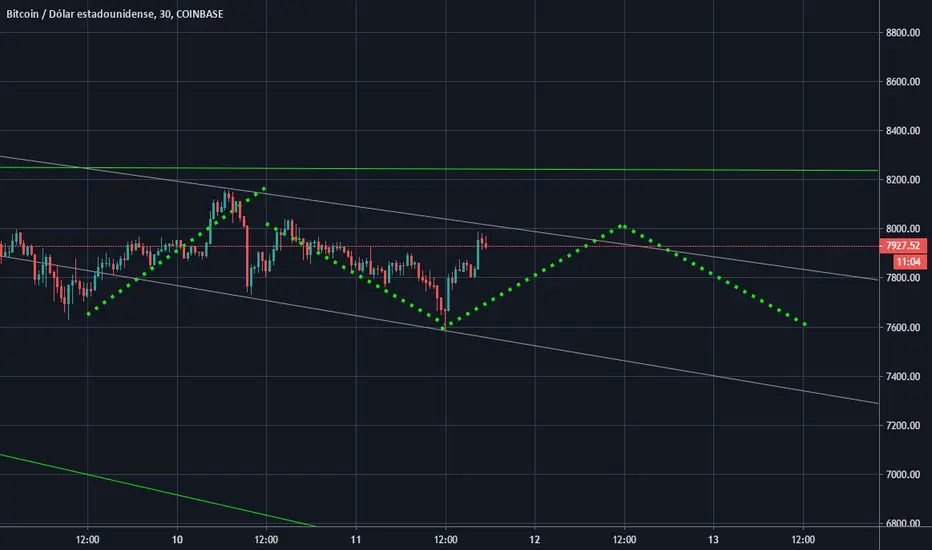Click the 7200.00 price axis label
The image size is (932, 550).
902,425
